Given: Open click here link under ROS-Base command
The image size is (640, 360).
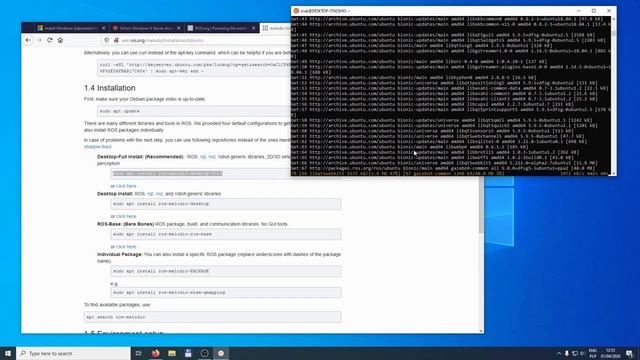Looking at the screenshot, I should [126, 247].
